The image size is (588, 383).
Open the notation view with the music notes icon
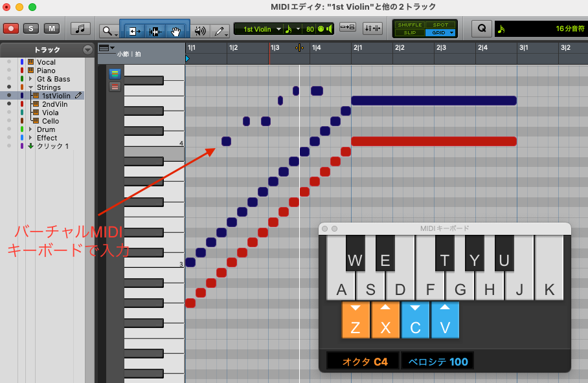coord(80,28)
